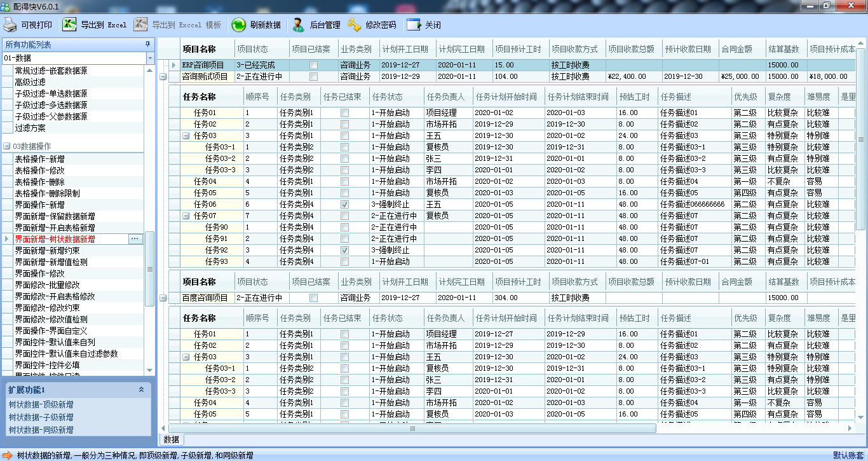The width and height of the screenshot is (868, 461).
Task: Click the row indicator arrow beside ERP咨询项目
Action: click(174, 65)
